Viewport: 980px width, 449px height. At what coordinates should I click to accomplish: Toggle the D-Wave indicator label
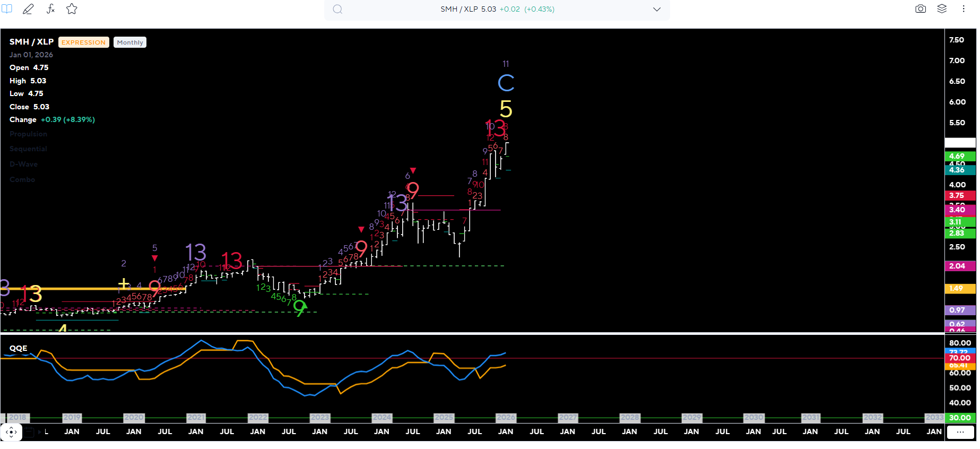(23, 165)
